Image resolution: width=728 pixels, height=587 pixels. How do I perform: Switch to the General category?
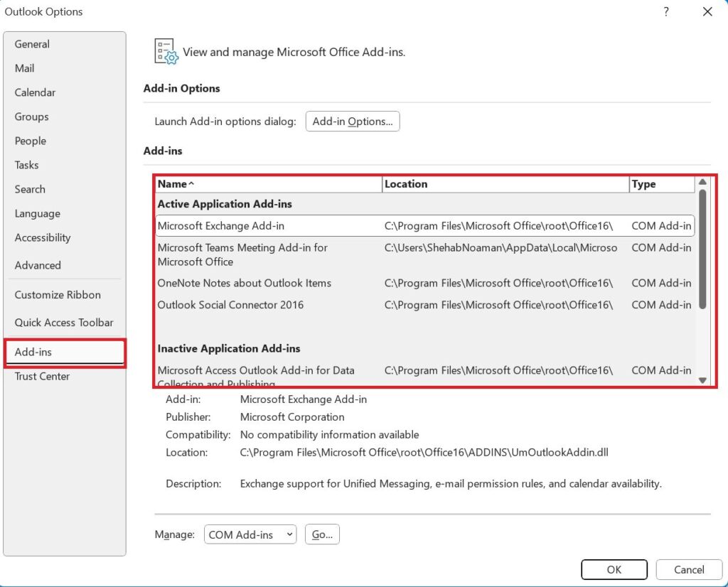(32, 44)
